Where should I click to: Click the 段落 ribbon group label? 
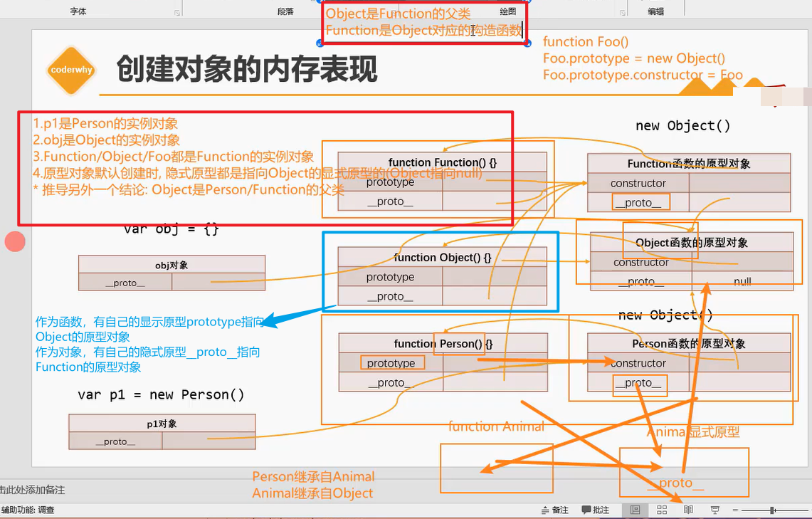point(285,11)
